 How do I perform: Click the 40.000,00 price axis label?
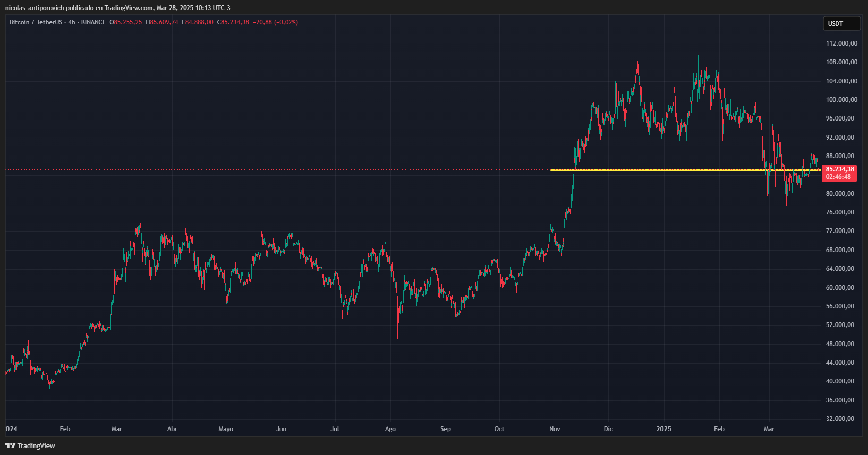pyautogui.click(x=840, y=381)
